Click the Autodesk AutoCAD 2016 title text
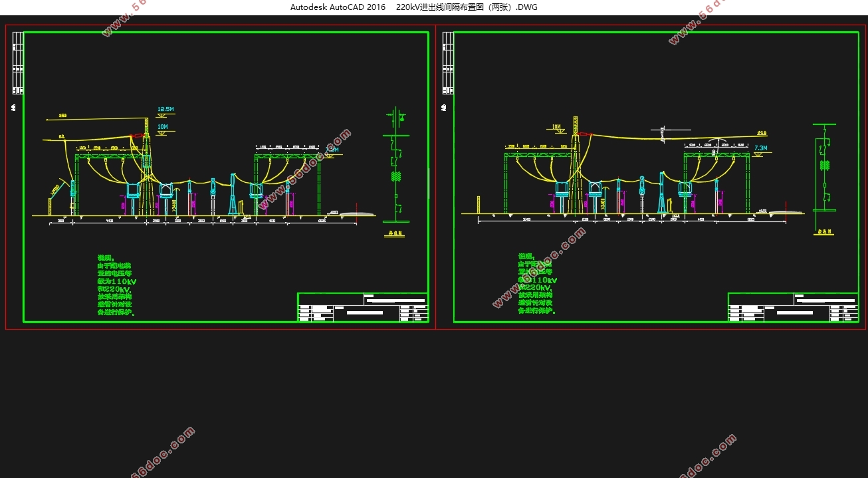The width and height of the screenshot is (868, 478). pos(338,7)
